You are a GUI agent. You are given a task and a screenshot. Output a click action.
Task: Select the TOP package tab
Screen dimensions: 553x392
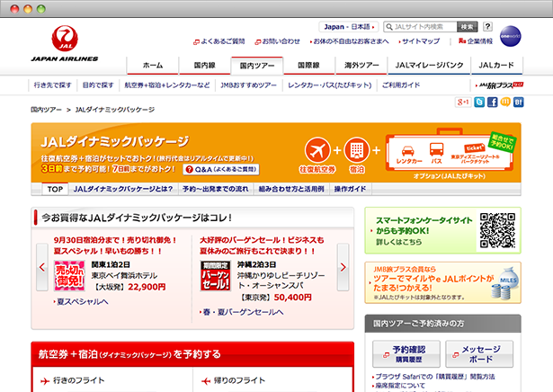56,190
